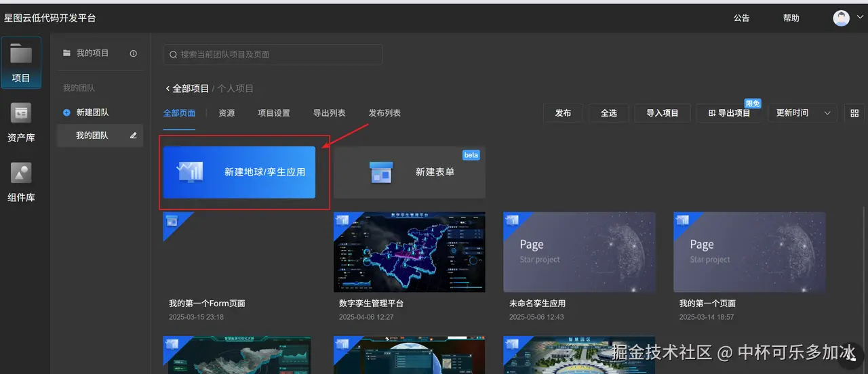The image size is (868, 374).
Task: Click the 发布 publish button
Action: point(563,113)
